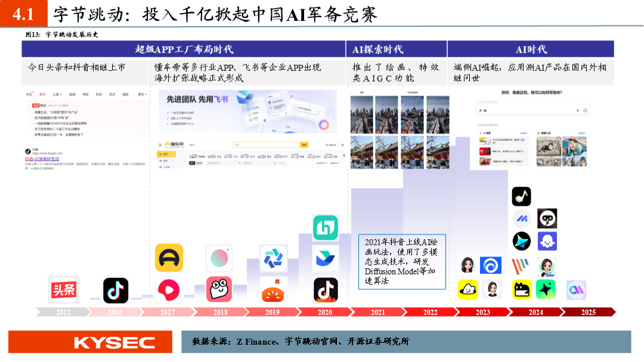Click the yellow icon with black cat
The image size is (644, 362).
pyautogui.click(x=522, y=290)
